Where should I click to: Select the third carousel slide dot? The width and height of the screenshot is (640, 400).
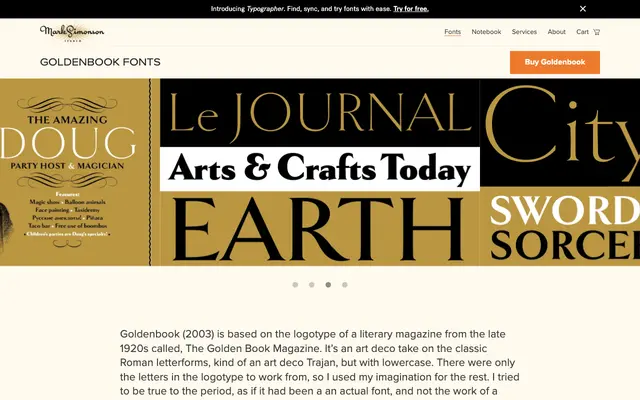point(328,284)
